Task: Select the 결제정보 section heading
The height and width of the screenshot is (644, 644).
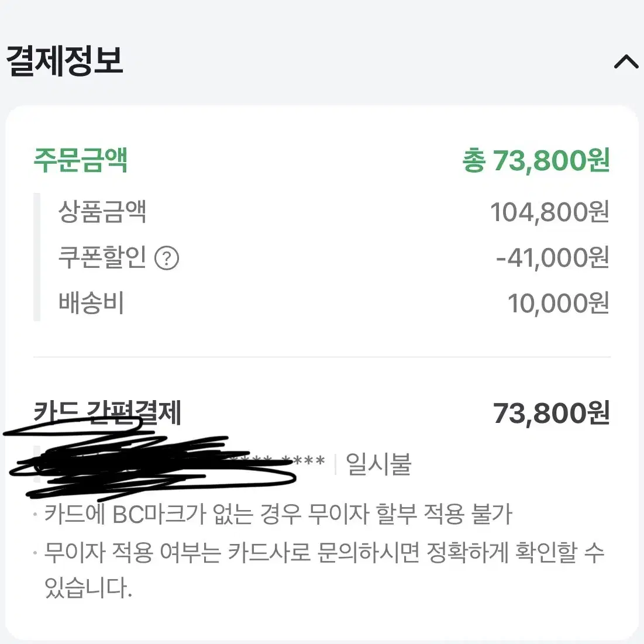Action: [x=65, y=61]
